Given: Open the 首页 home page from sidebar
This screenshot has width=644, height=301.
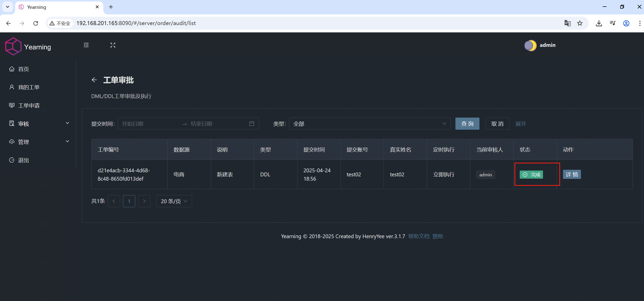Looking at the screenshot, I should pyautogui.click(x=23, y=69).
